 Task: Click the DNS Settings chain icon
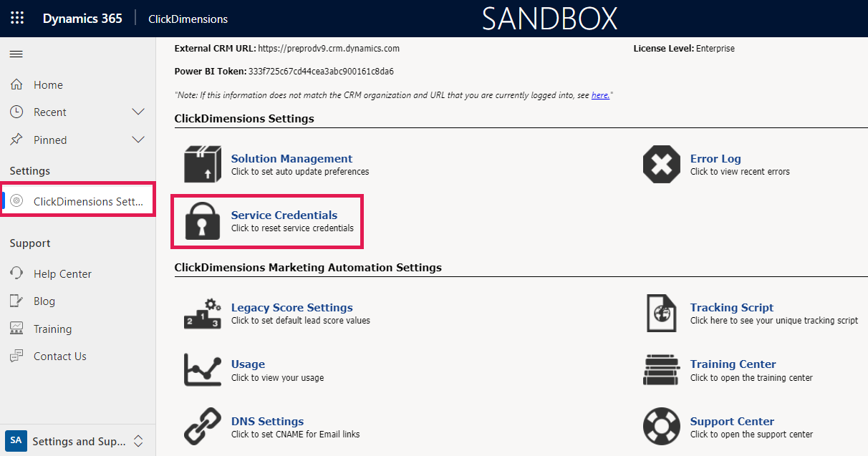(203, 427)
